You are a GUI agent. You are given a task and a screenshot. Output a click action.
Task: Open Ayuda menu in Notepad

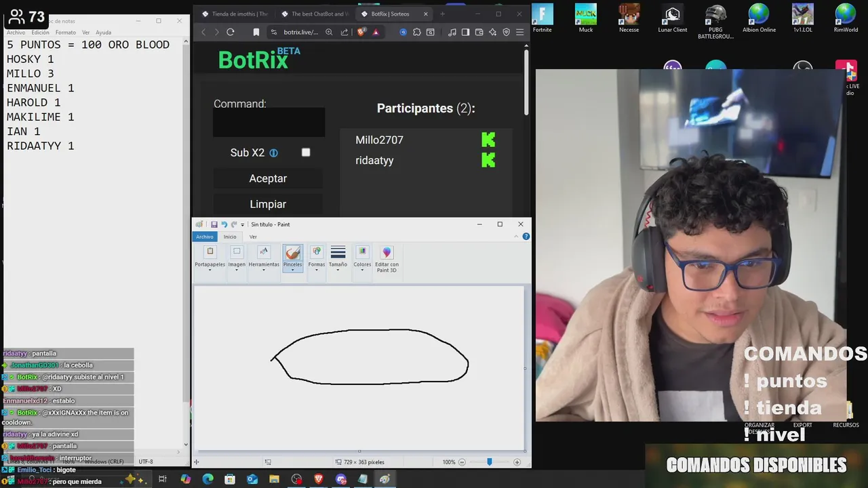103,33
